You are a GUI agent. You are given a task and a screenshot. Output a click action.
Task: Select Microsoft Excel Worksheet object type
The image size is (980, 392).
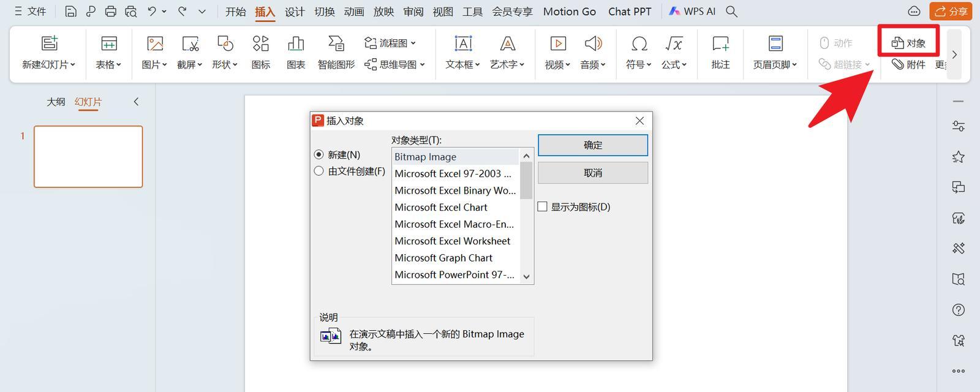point(456,241)
